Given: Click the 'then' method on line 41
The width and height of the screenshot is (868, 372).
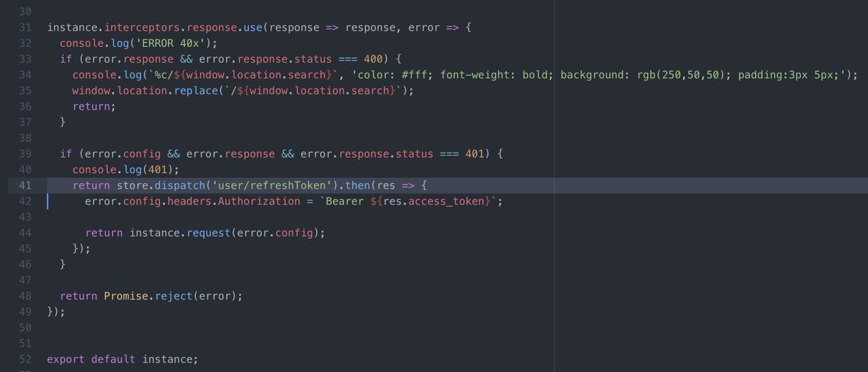Looking at the screenshot, I should click(357, 185).
